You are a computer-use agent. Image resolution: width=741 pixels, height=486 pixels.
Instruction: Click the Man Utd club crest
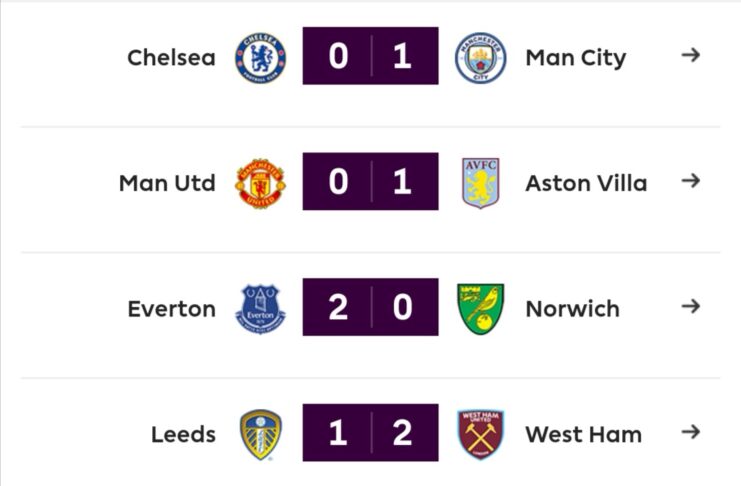(260, 183)
